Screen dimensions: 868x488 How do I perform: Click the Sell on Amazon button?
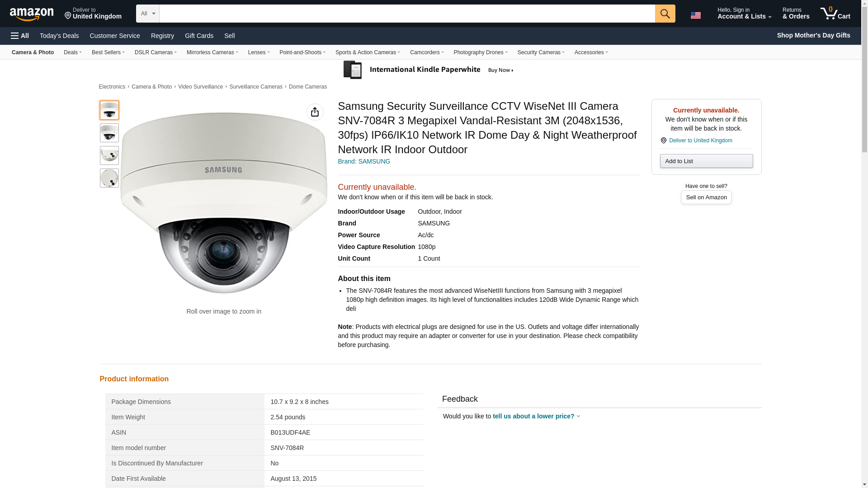[x=706, y=197]
